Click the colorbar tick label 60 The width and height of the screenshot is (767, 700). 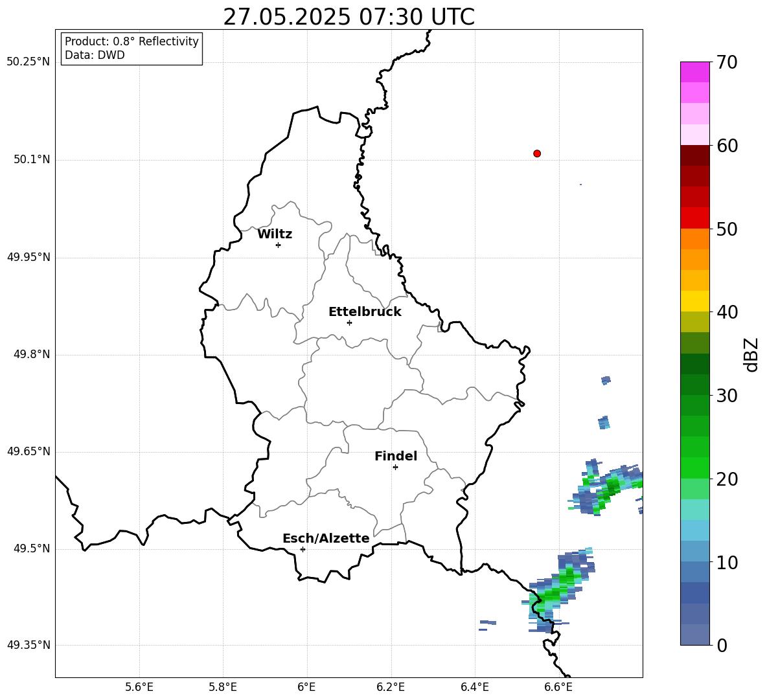click(727, 146)
